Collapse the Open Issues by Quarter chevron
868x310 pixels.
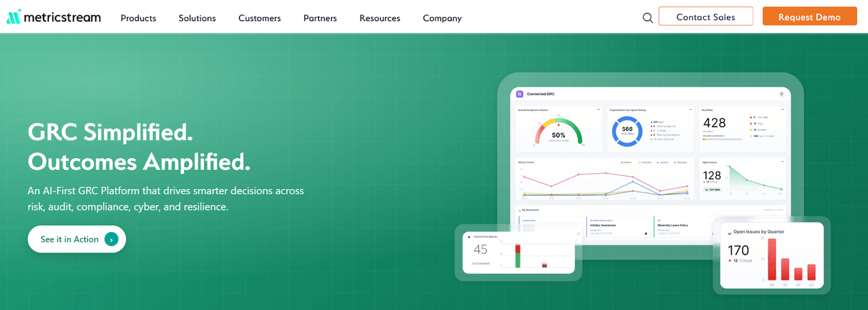pos(729,232)
